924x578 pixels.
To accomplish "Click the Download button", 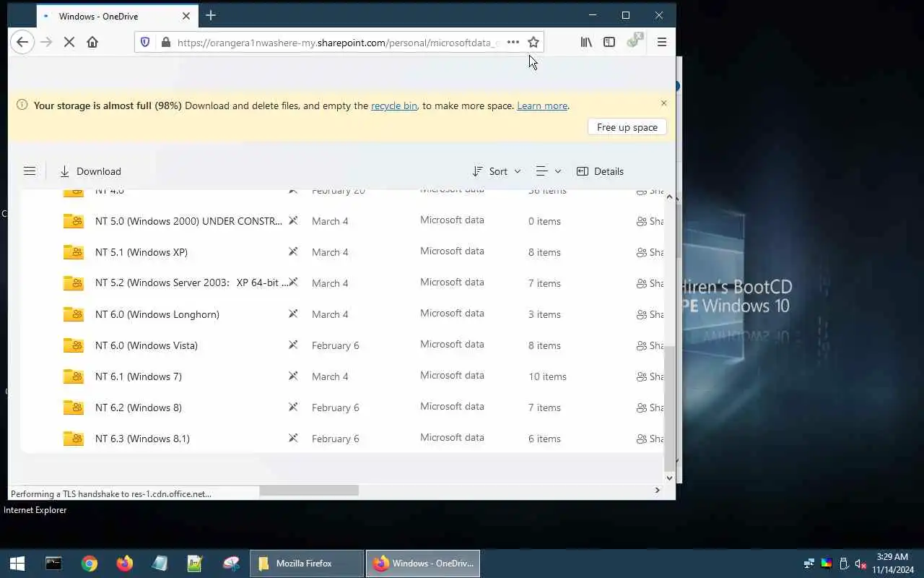I will (90, 171).
